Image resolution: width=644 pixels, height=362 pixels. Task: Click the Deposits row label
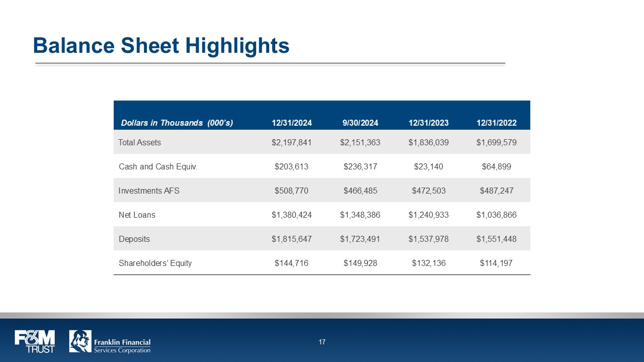click(134, 239)
